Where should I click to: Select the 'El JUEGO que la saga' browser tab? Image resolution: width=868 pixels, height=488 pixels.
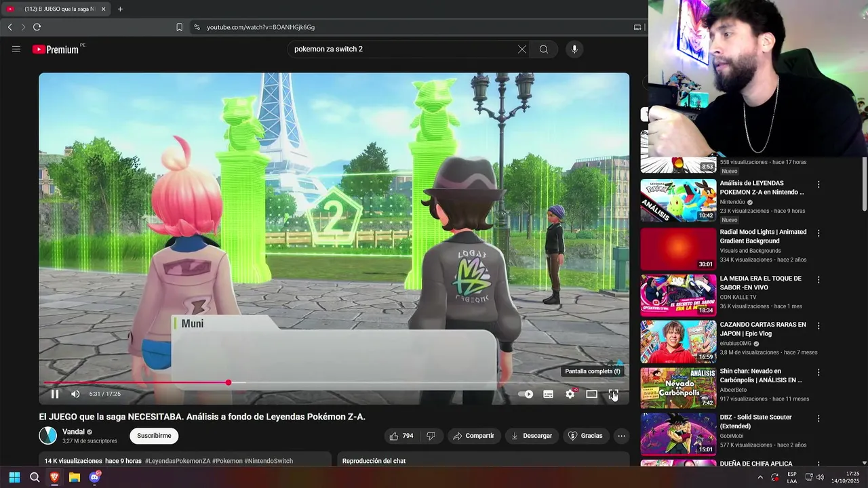[56, 9]
